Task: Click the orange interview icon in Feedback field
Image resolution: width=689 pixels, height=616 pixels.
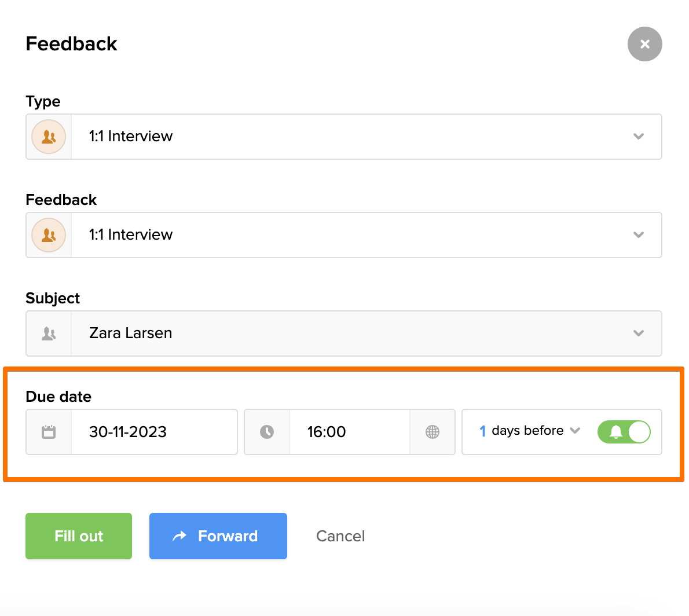Action: [x=49, y=235]
